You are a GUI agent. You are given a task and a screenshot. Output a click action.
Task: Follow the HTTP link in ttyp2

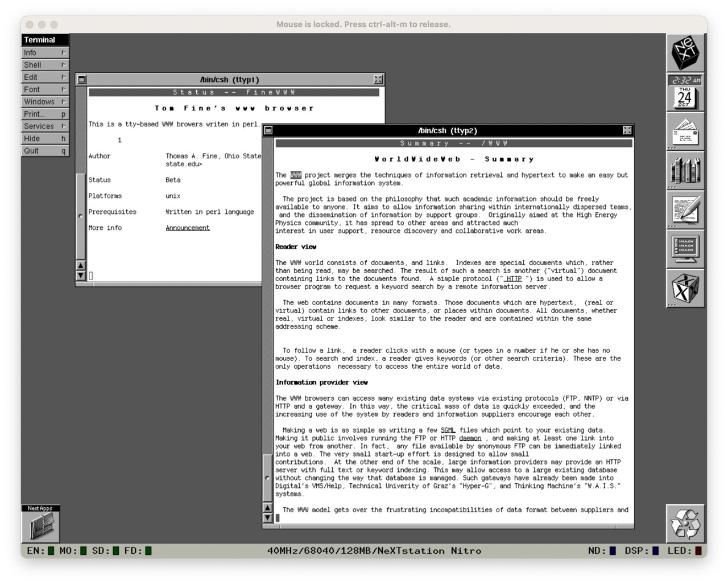tap(514, 279)
